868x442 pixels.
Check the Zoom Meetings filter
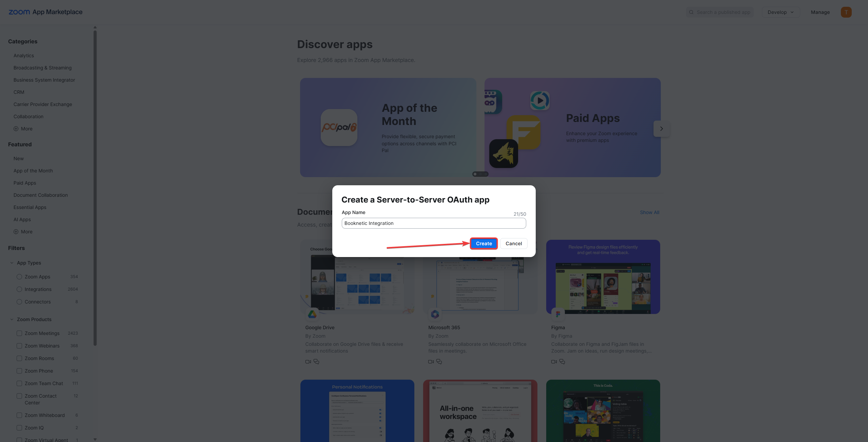pyautogui.click(x=19, y=333)
